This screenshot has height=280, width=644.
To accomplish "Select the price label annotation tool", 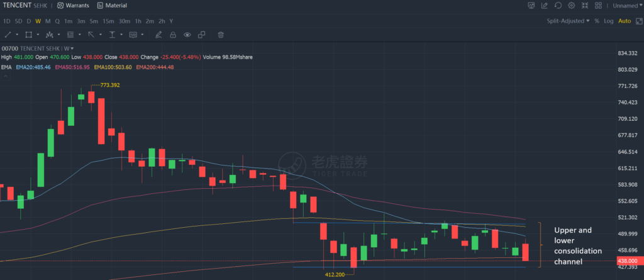I will tap(133, 35).
